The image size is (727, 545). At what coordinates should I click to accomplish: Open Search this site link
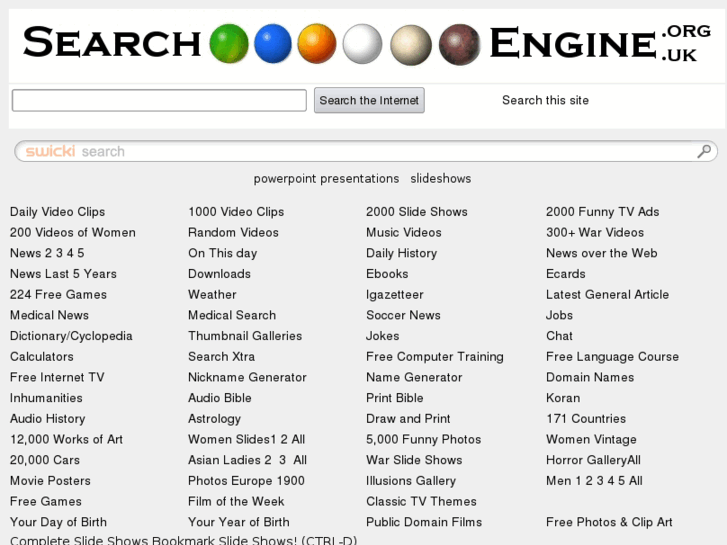[545, 100]
